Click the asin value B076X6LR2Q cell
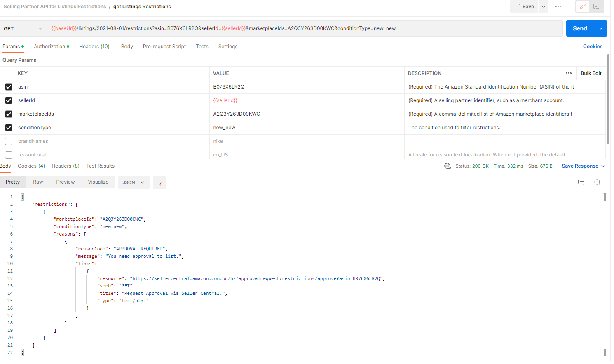This screenshot has height=364, width=614. click(307, 87)
